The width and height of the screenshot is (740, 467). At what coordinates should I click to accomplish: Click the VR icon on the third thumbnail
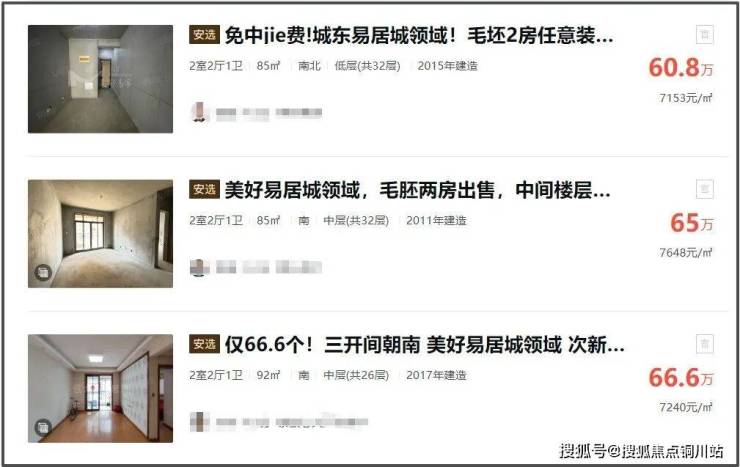(43, 427)
